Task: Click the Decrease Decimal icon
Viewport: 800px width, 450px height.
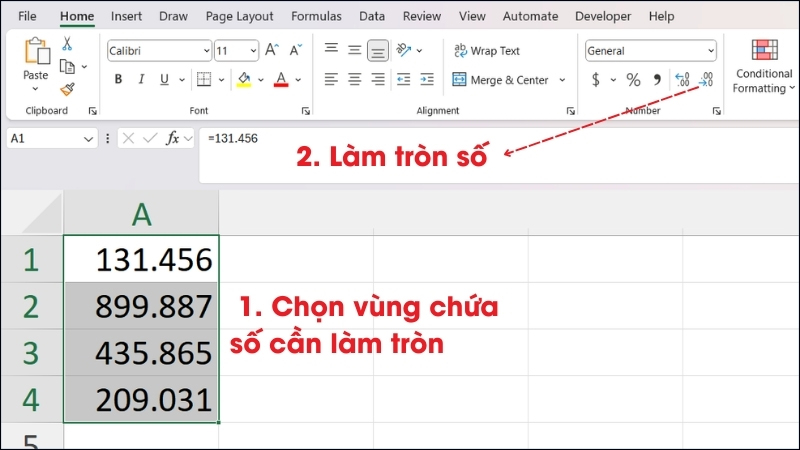Action: (x=706, y=80)
